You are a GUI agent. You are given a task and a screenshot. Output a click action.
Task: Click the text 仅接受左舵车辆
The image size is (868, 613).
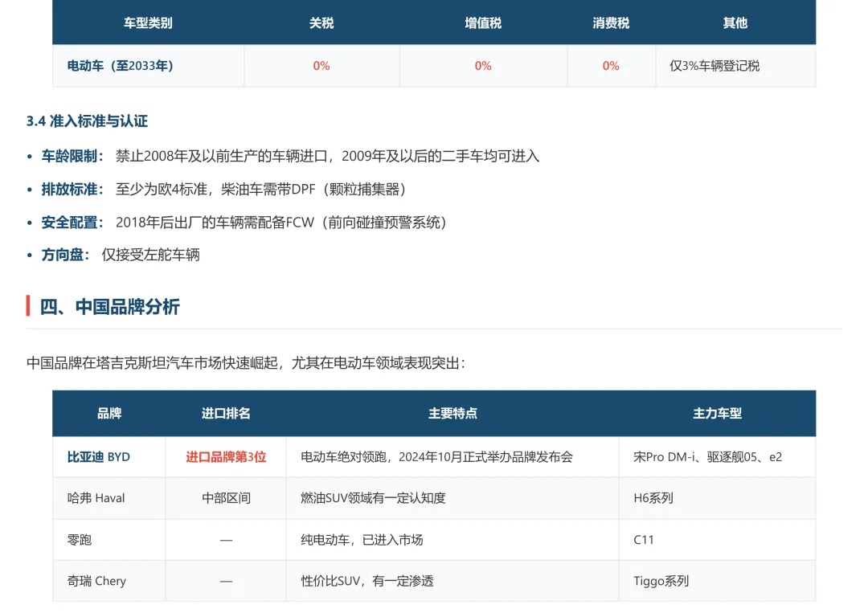pos(150,255)
